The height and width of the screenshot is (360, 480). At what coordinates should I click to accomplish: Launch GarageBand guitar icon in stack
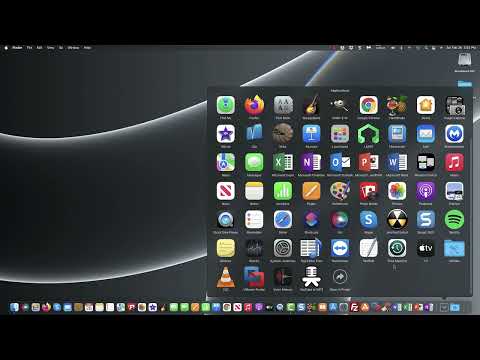point(311,105)
